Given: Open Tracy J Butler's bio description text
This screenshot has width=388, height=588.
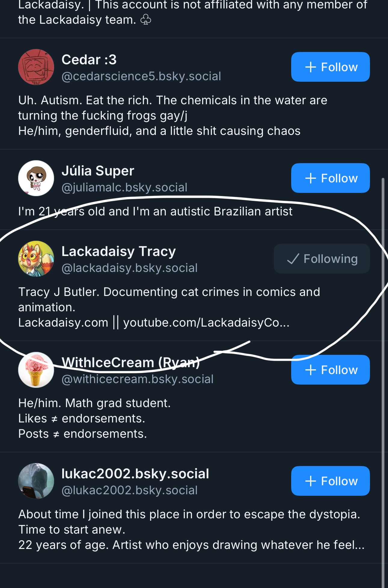Looking at the screenshot, I should (169, 307).
